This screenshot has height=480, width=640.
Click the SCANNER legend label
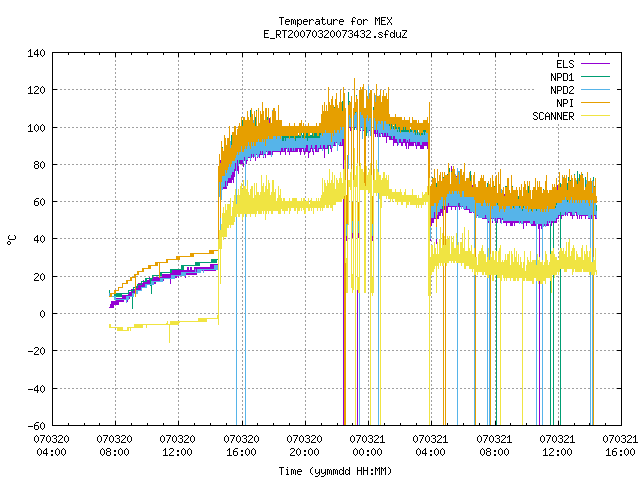(553, 116)
